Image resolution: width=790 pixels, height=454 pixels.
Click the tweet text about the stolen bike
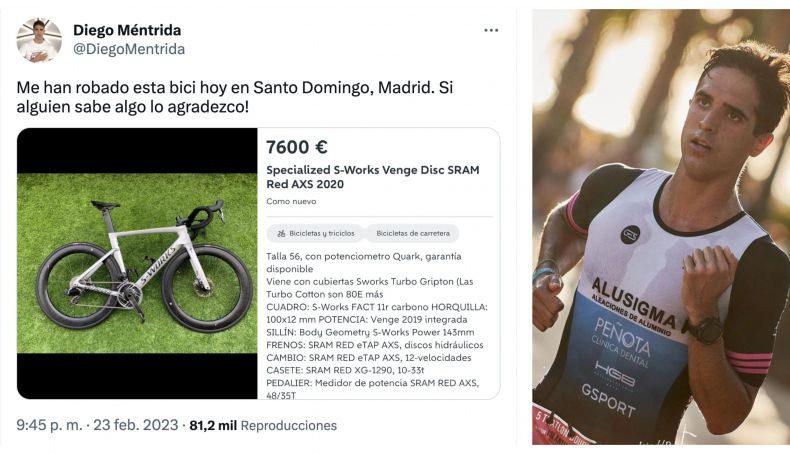point(235,97)
